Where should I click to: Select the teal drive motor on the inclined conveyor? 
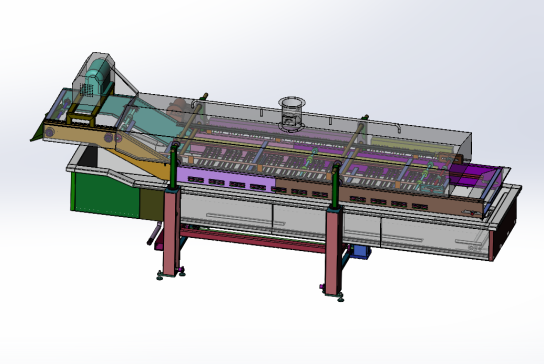point(98,78)
